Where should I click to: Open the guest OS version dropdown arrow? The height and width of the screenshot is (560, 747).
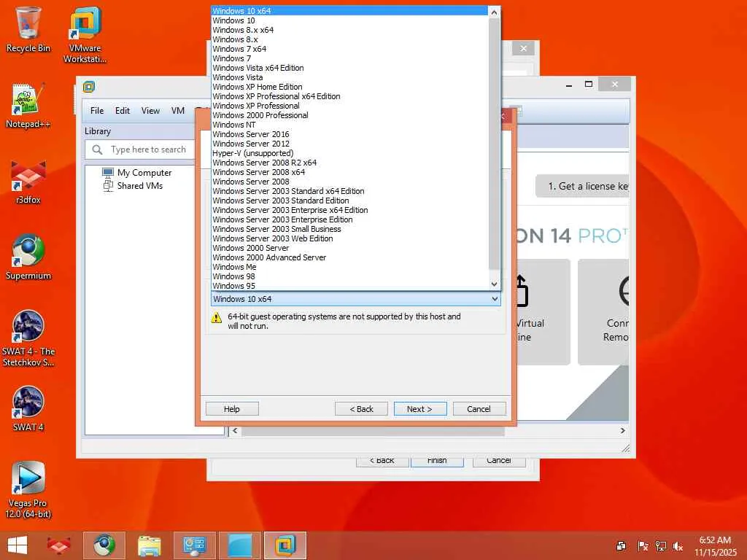click(x=495, y=299)
